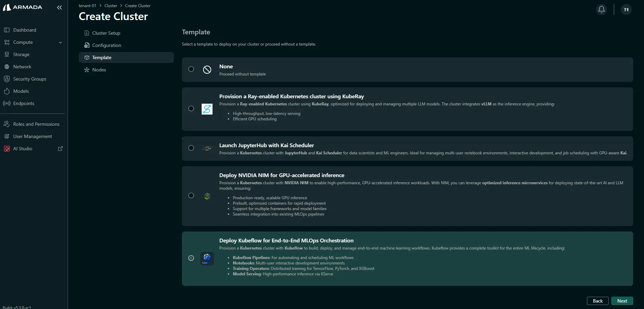Click the Network globe icon
Viewport: 644px width, 309px height.
pos(7,67)
